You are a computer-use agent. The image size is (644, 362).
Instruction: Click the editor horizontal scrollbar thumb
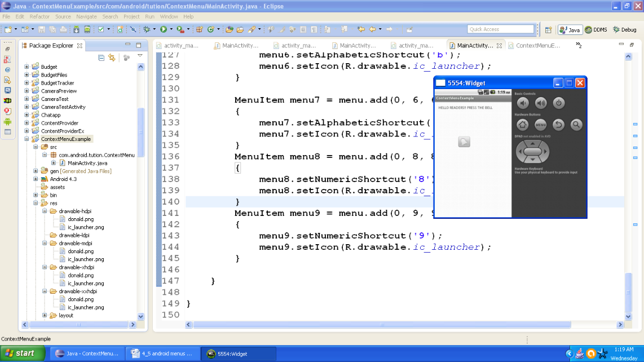tap(382, 325)
